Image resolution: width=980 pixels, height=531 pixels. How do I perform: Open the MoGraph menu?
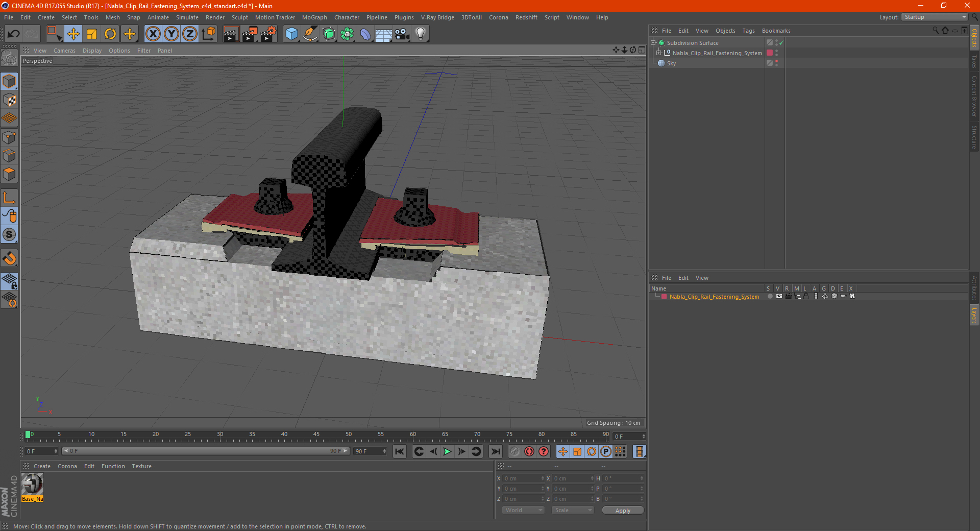point(314,17)
